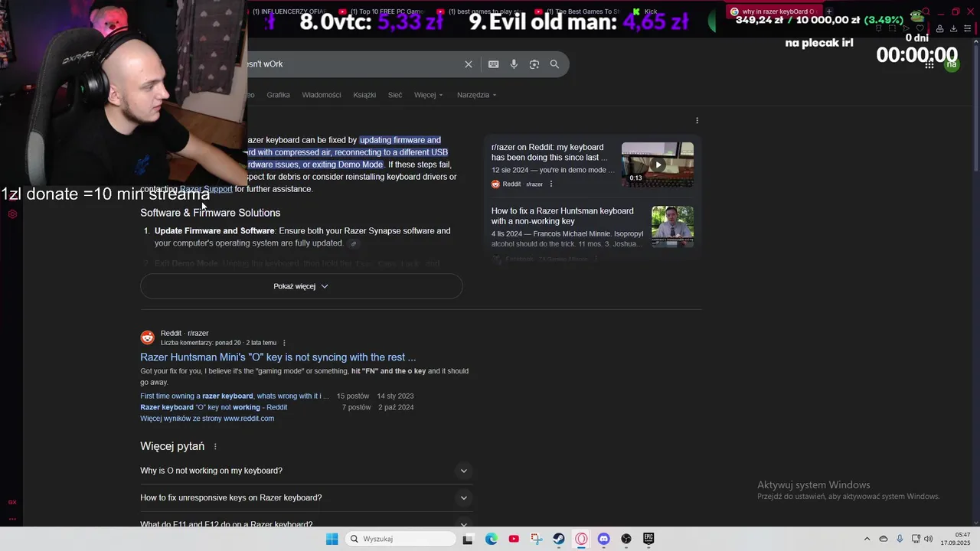The height and width of the screenshot is (551, 980).
Task: Open 'Razer keyboard O key not working' link
Action: [214, 408]
